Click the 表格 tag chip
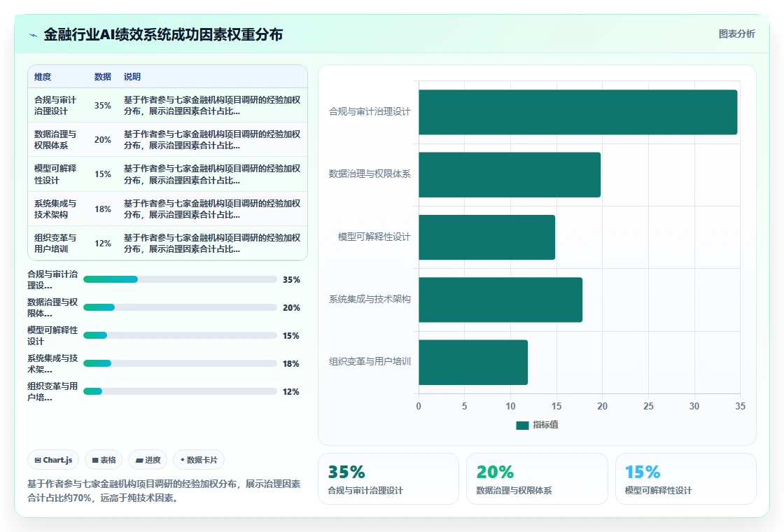 (104, 460)
